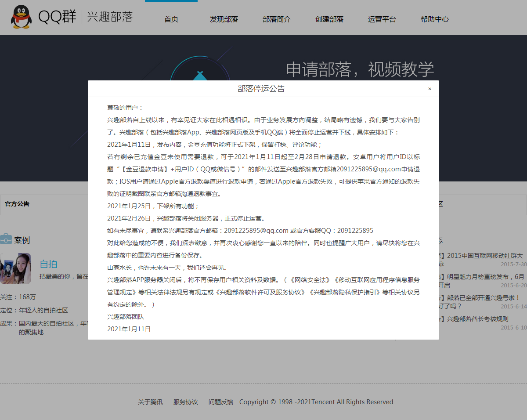
Task: Open the 自拍 tribe title link
Action: 48,264
